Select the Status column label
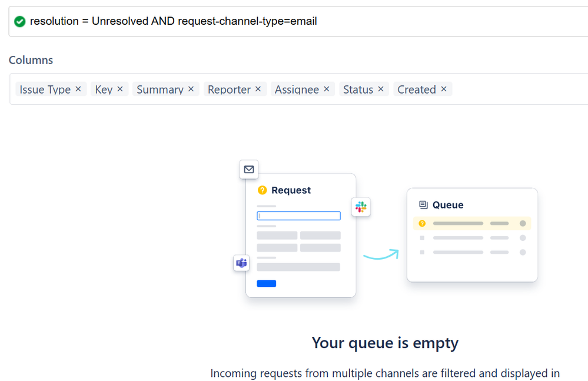This screenshot has height=381, width=588. 358,90
